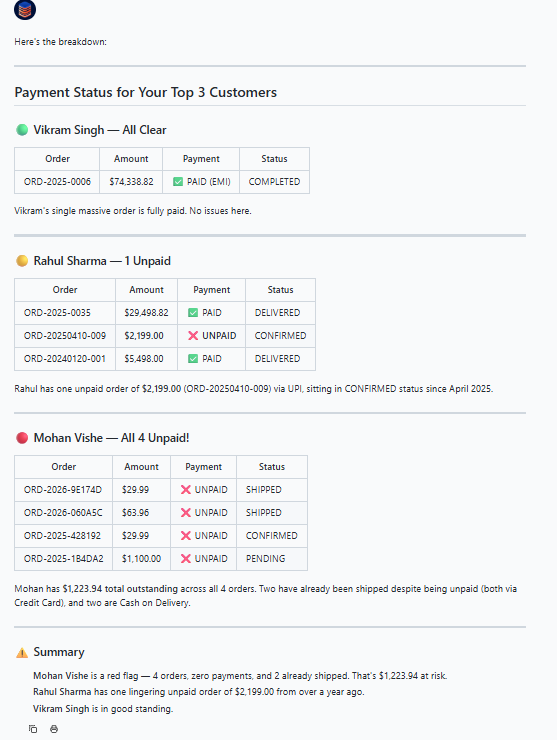Print the response using the printer icon
Image resolution: width=557 pixels, height=740 pixels.
pyautogui.click(x=54, y=729)
